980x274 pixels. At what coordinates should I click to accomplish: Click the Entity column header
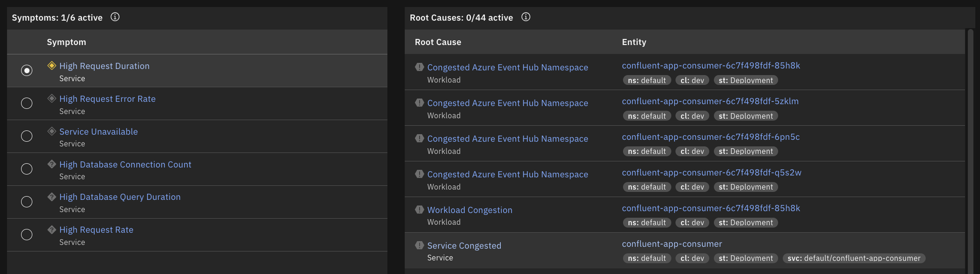(634, 42)
